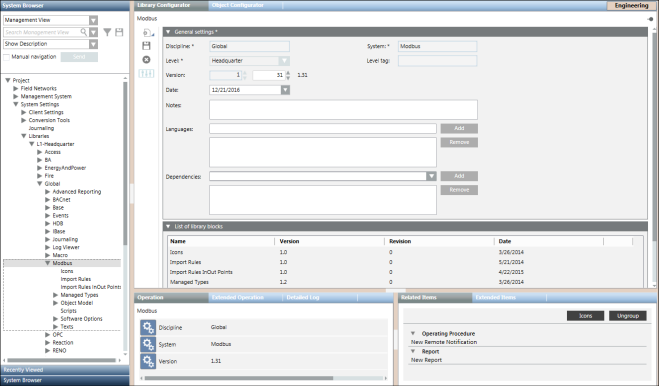The height and width of the screenshot is (386, 659).
Task: Expand the Managed Types tree node
Action: (55, 295)
